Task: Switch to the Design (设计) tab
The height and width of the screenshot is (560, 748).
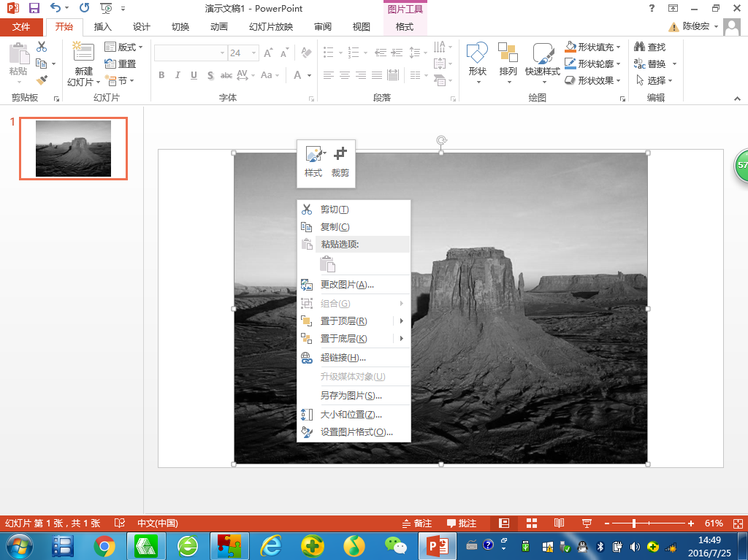Action: tap(141, 27)
